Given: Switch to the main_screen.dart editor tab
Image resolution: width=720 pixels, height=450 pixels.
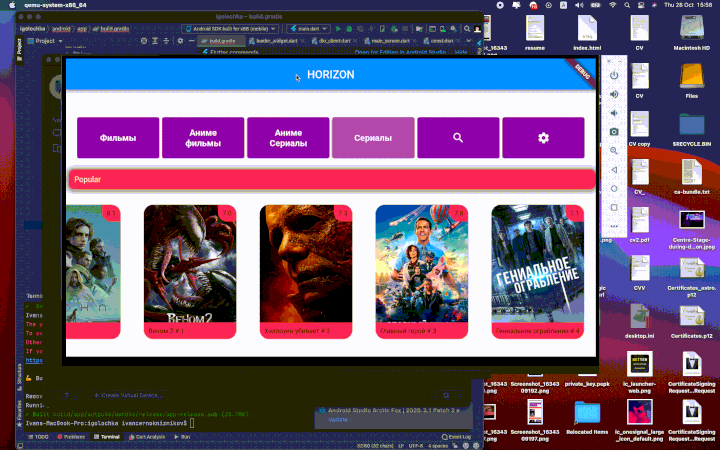Looking at the screenshot, I should click(390, 41).
